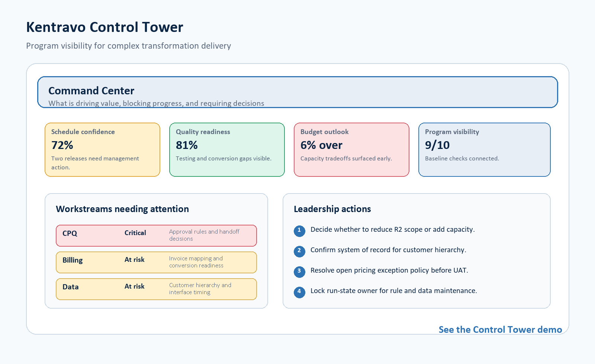595x364 pixels.
Task: Click the Kentravo Control Tower title
Action: point(104,27)
